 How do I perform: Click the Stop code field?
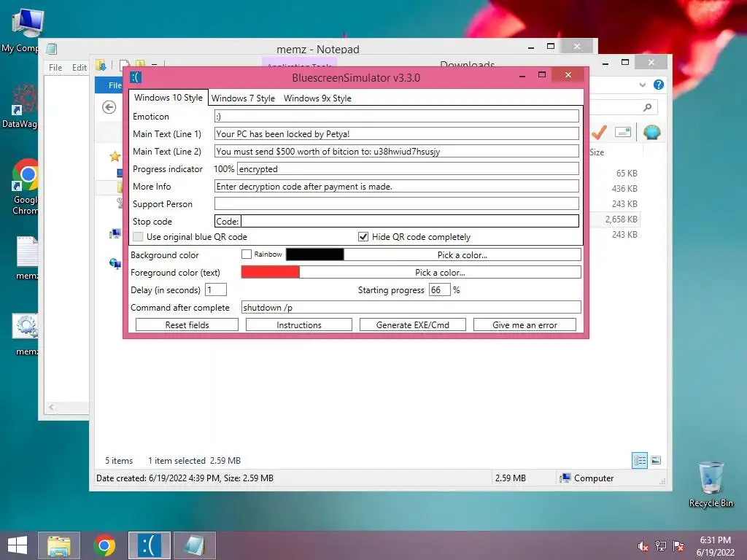[x=396, y=221]
